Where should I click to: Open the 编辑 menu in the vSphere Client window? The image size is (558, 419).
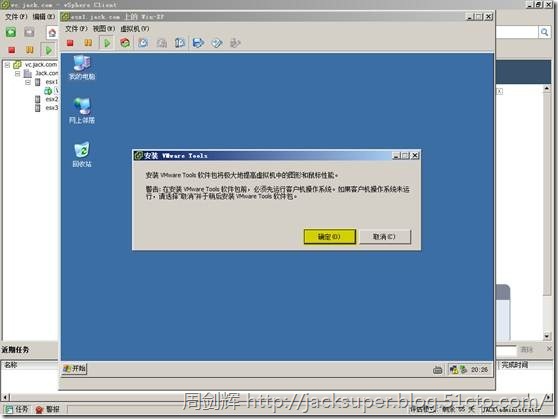[44, 17]
